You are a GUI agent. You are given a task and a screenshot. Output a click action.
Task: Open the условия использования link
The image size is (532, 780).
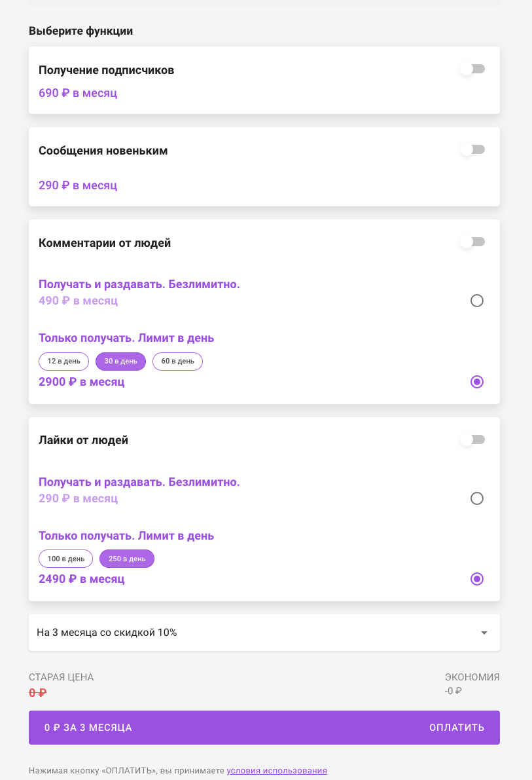277,771
